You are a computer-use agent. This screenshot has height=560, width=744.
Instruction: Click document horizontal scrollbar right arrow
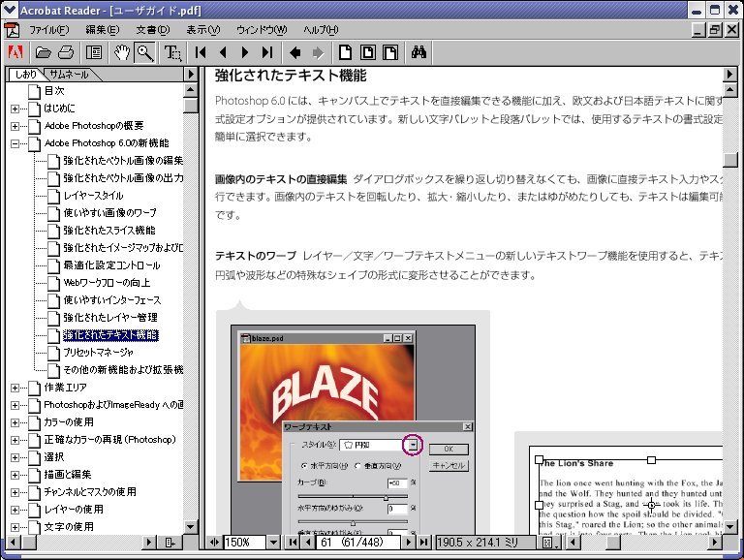pos(715,542)
